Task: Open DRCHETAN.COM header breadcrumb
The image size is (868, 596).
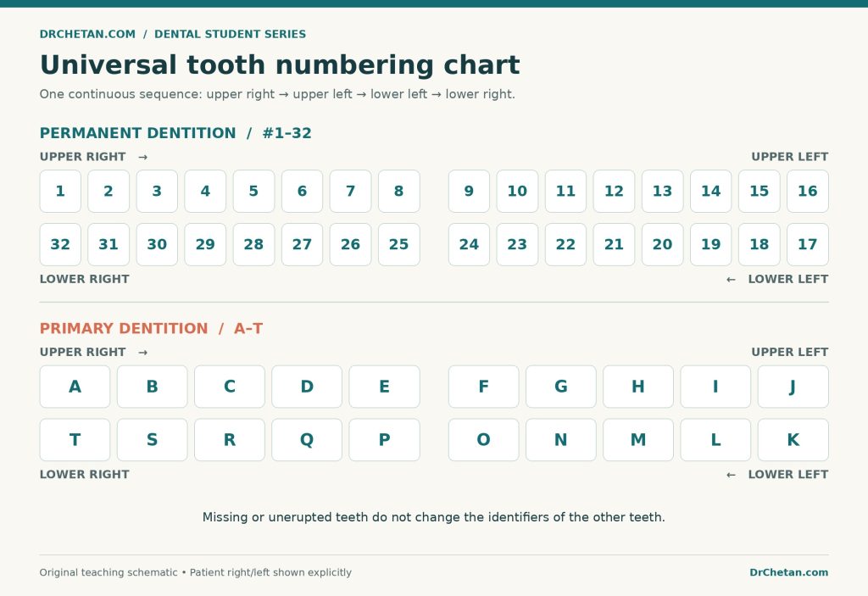Action: [87, 35]
